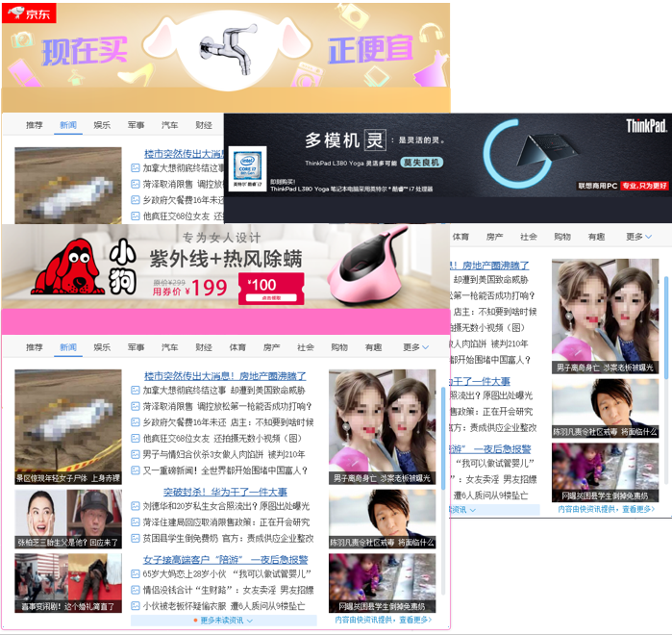
Task: Open 更多 dropdown in right-side news window tabs
Action: [x=638, y=237]
